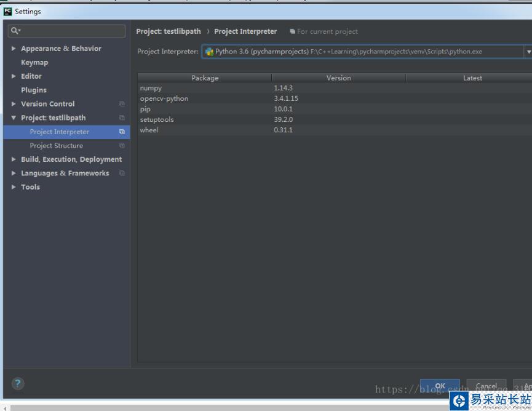Click the copy icon beside Version Control
The height and width of the screenshot is (411, 532).
point(122,104)
